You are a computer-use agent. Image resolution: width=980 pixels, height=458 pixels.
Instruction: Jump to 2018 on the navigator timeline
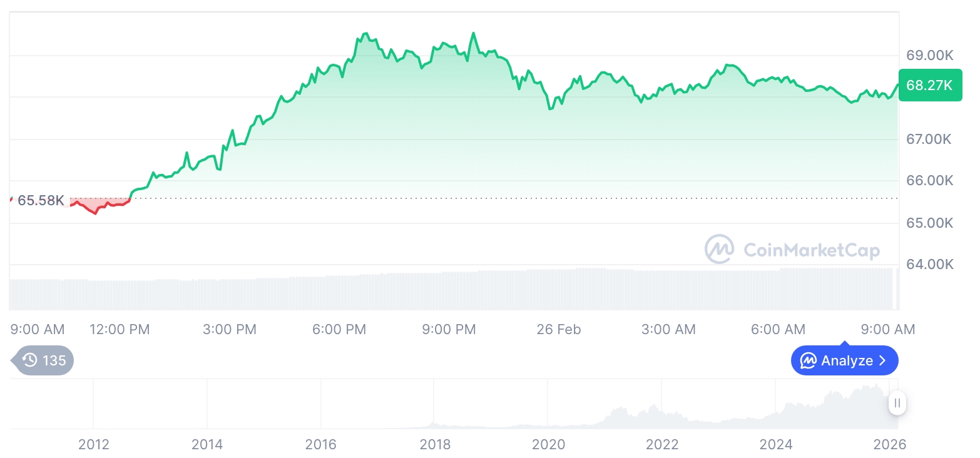(435, 445)
